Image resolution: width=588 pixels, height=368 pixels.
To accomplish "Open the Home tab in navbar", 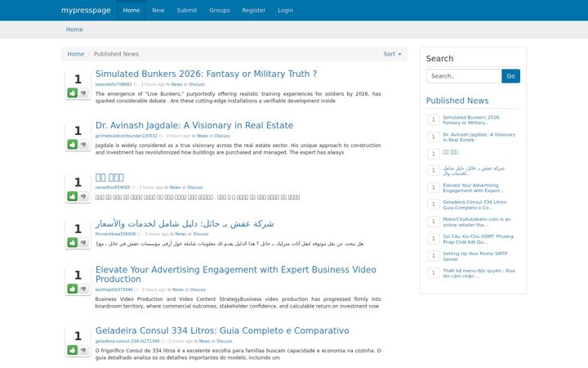I will coord(131,10).
